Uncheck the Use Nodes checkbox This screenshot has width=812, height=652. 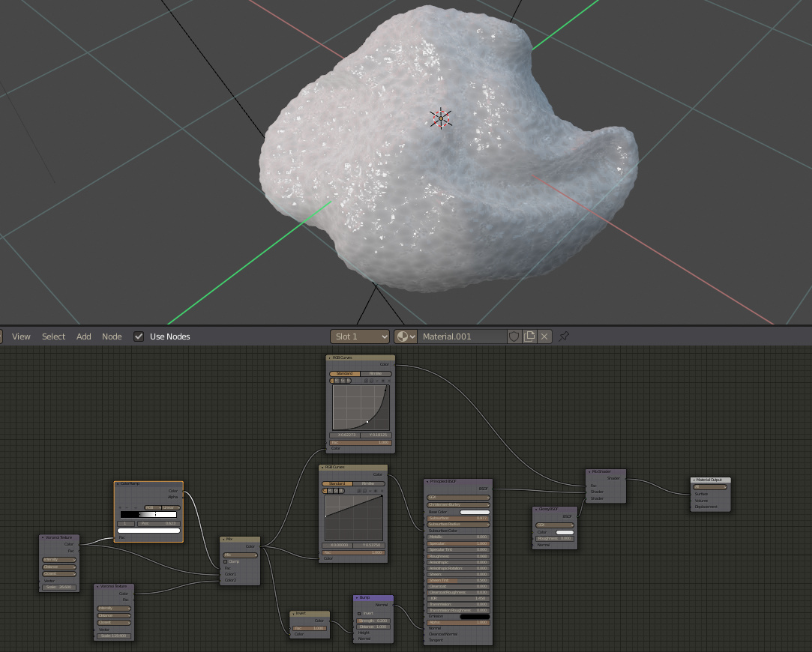tap(139, 336)
